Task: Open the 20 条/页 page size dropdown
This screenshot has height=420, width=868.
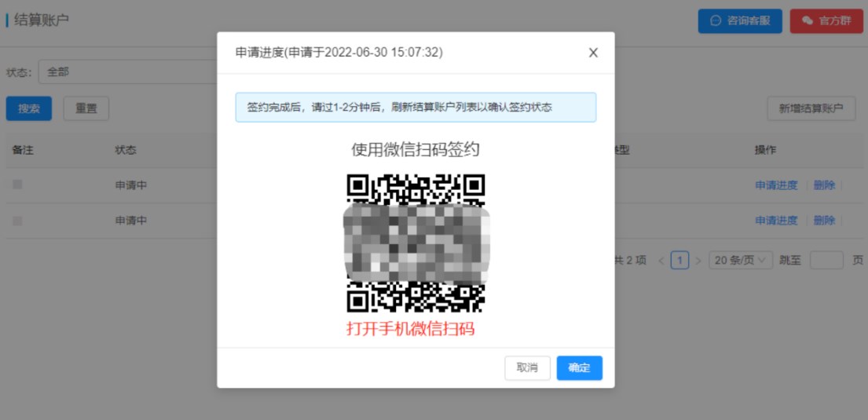Action: tap(741, 260)
